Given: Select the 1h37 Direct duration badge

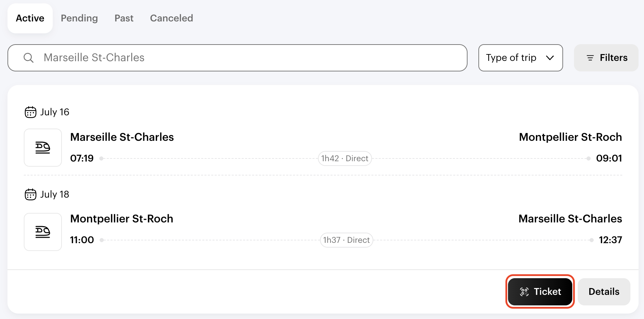Looking at the screenshot, I should pos(346,240).
